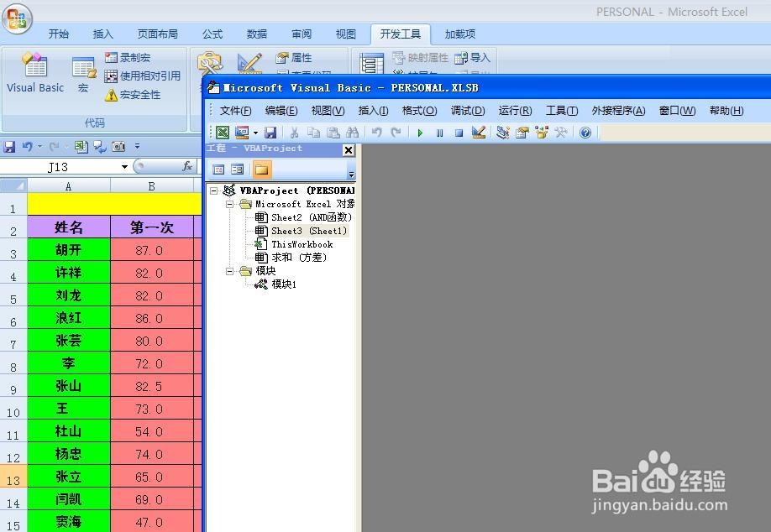Image resolution: width=771 pixels, height=532 pixels.
Task: Collapse the VBAProject tree node
Action: coord(213,190)
